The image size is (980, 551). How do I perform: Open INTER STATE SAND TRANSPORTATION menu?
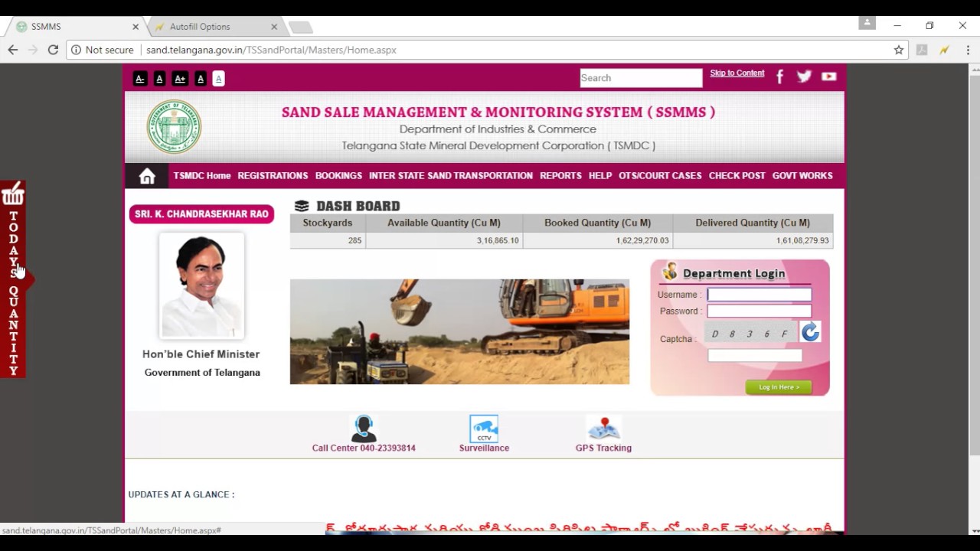(x=451, y=176)
